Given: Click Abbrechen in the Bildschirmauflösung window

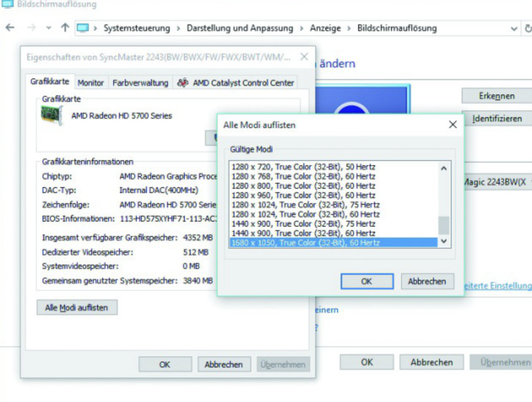Looking at the screenshot, I should [x=432, y=362].
